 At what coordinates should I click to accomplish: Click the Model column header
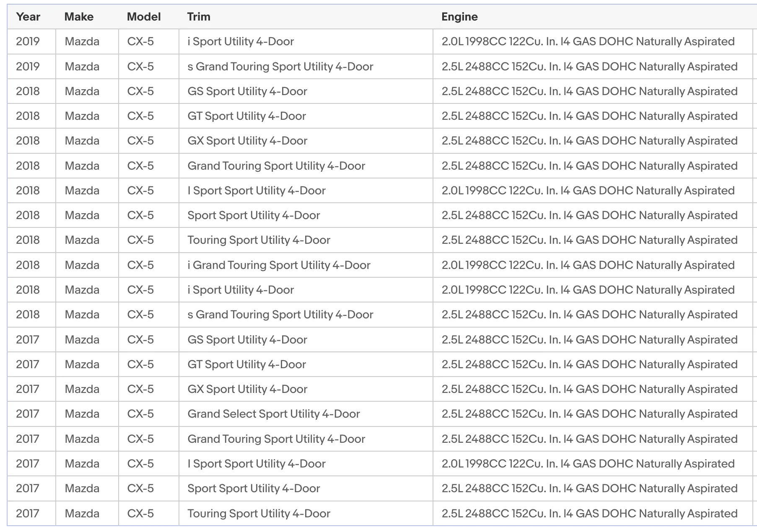point(144,17)
